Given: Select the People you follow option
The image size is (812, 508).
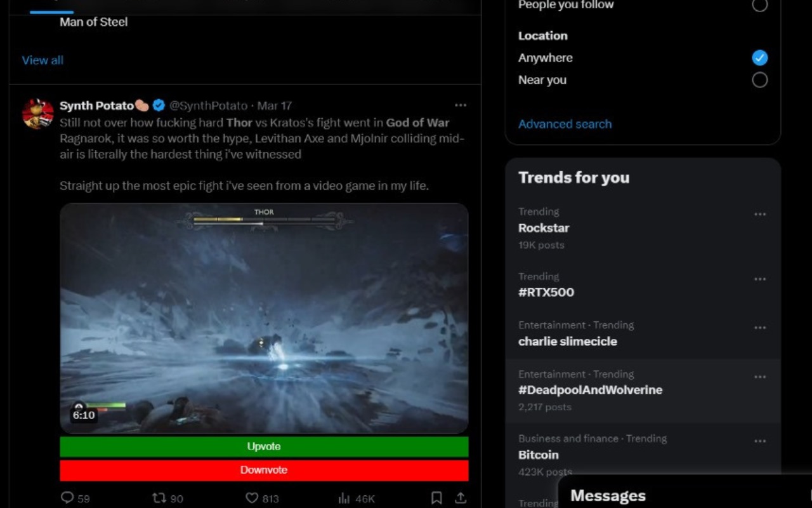Looking at the screenshot, I should point(759,5).
